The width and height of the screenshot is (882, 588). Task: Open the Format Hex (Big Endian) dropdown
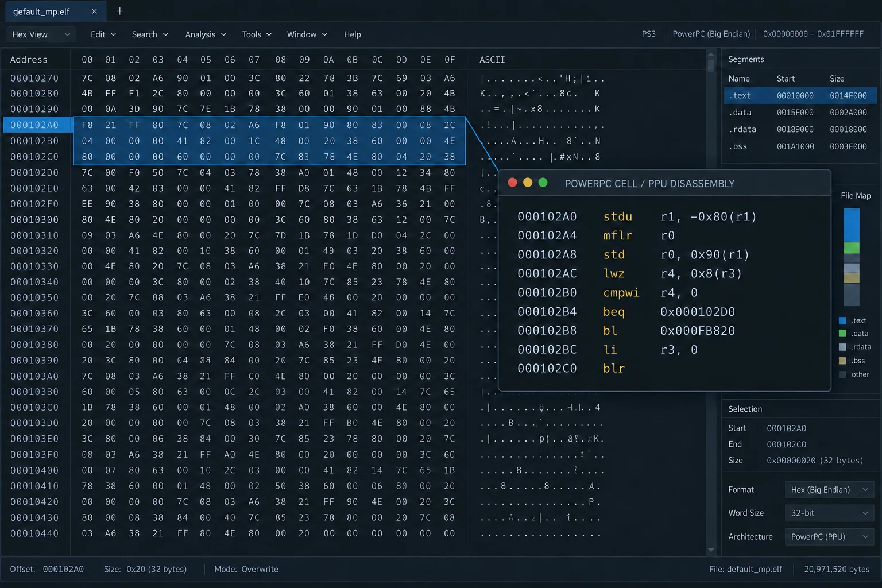[x=829, y=489]
